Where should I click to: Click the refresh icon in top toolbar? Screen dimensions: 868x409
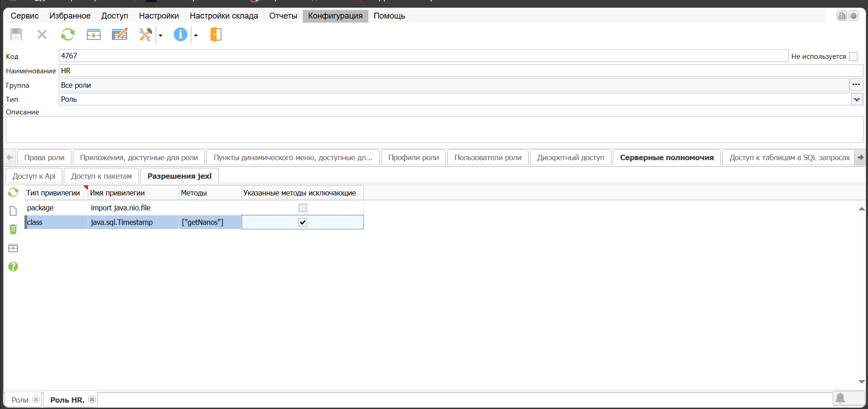tap(68, 34)
